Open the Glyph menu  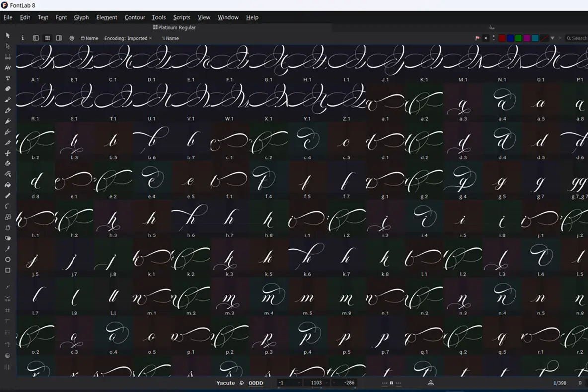pyautogui.click(x=81, y=17)
